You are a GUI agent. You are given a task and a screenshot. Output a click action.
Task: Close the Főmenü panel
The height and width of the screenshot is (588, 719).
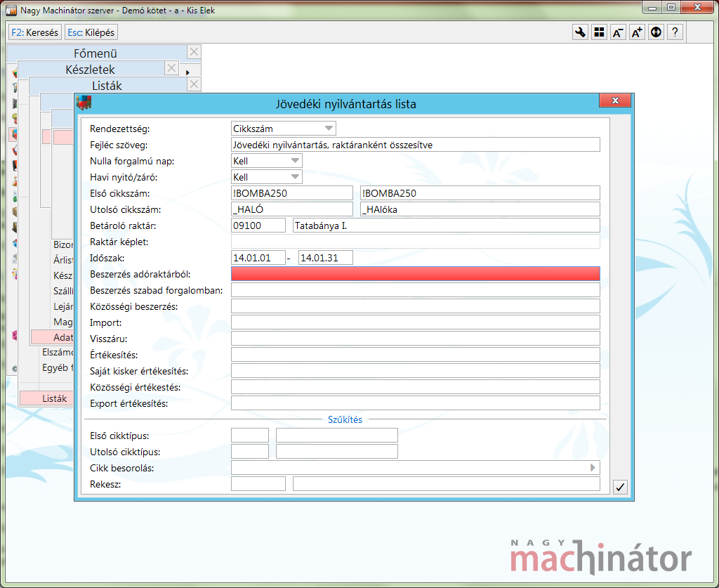tap(194, 52)
